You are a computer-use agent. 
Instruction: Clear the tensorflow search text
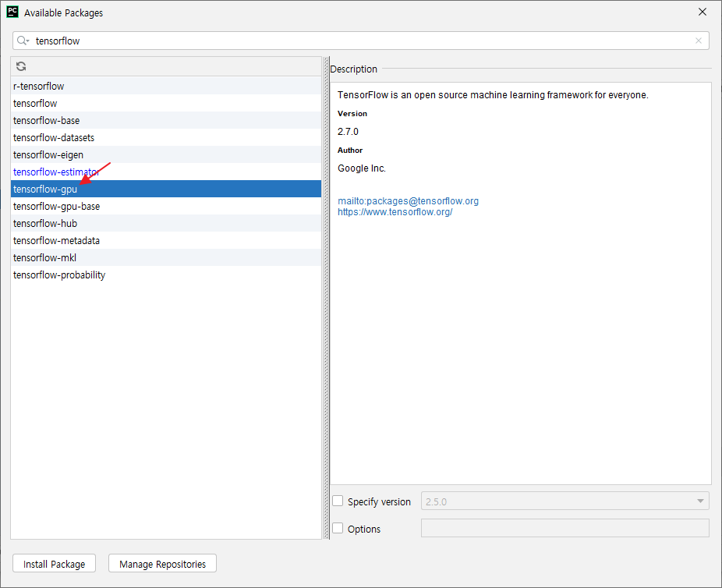(x=698, y=41)
